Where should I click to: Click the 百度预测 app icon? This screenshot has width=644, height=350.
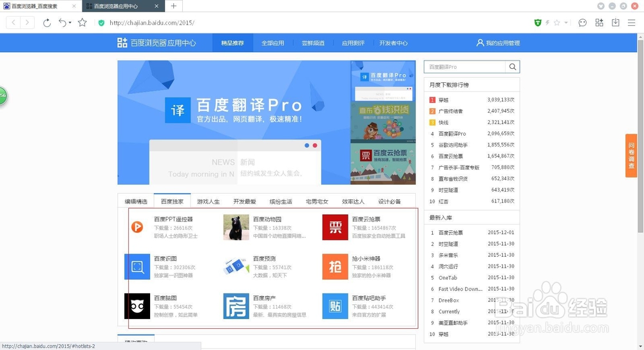click(x=236, y=267)
